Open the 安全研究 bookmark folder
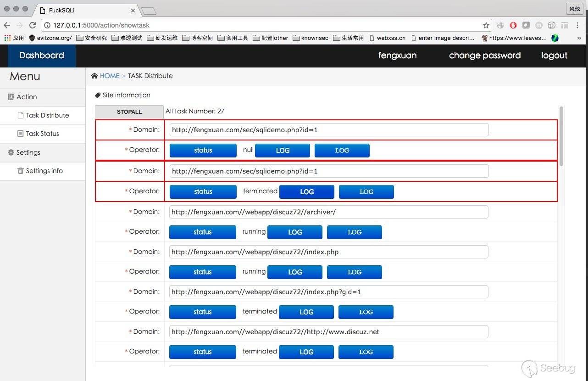The height and width of the screenshot is (381, 588). click(x=91, y=38)
